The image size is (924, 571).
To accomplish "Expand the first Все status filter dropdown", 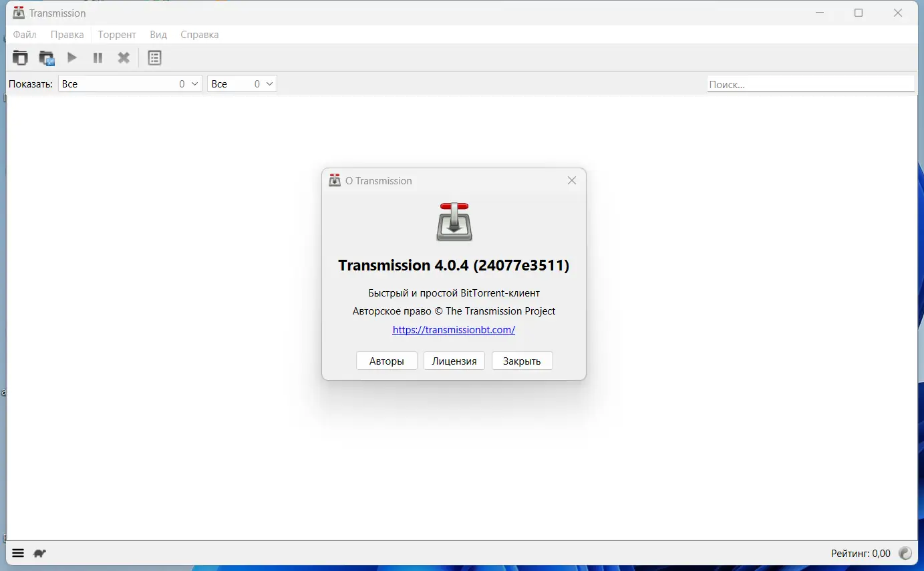I will (x=130, y=84).
